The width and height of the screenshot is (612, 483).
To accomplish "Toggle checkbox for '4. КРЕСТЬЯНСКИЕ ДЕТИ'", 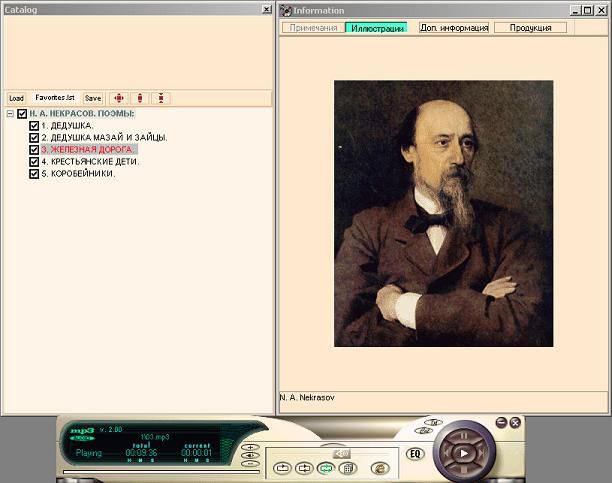I will [34, 161].
